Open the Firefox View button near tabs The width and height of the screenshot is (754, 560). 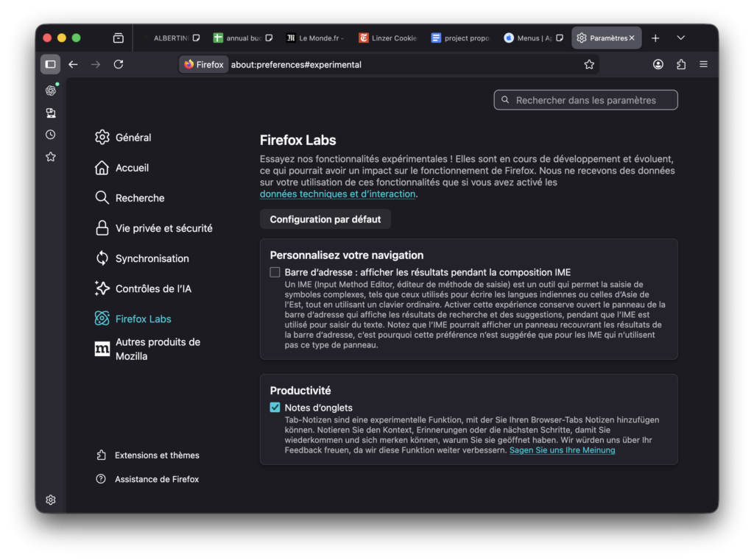pos(119,38)
